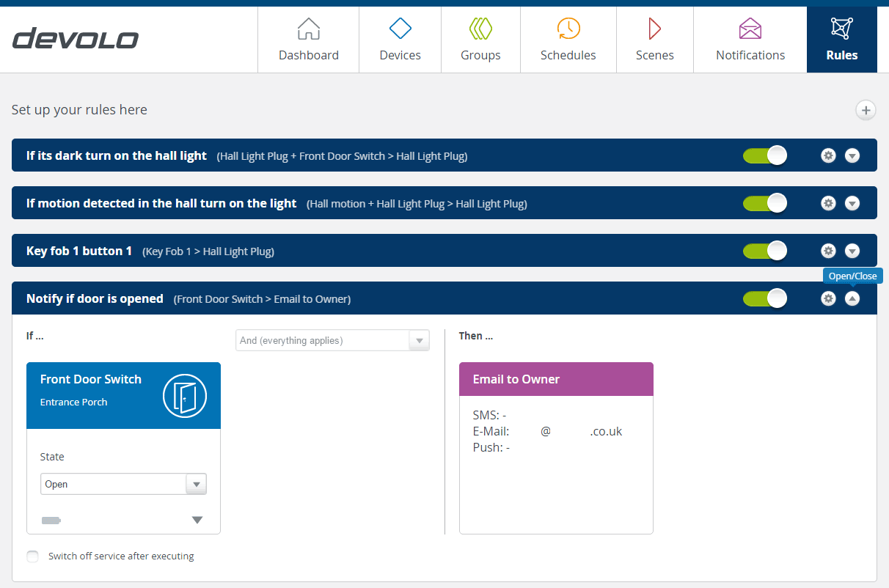The height and width of the screenshot is (588, 889).
Task: Open settings gear for Notify door rule
Action: (828, 298)
